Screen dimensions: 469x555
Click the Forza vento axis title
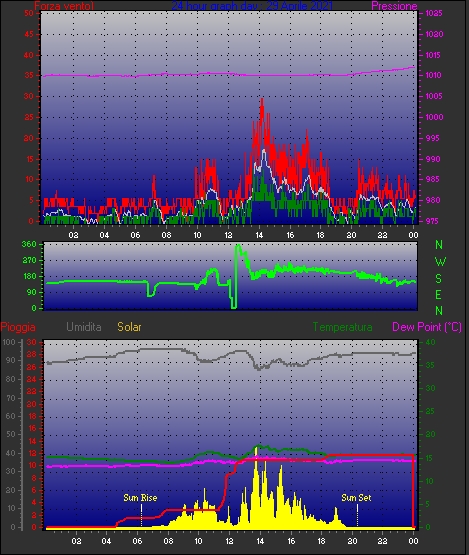coord(64,6)
